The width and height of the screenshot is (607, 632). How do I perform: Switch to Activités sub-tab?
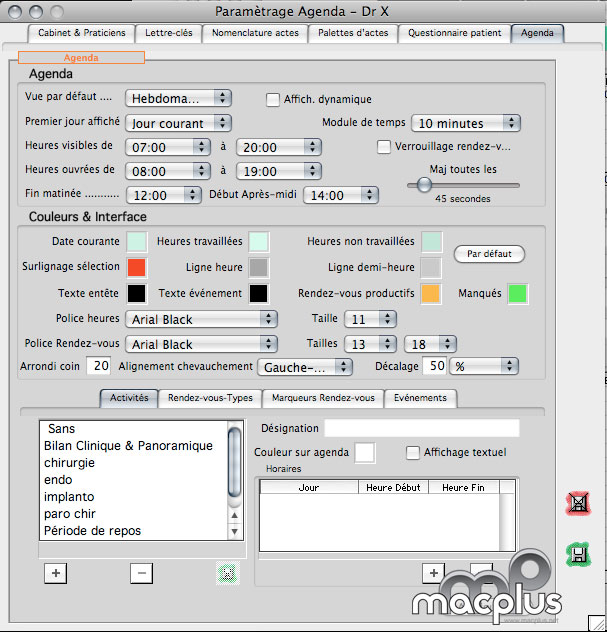129,398
